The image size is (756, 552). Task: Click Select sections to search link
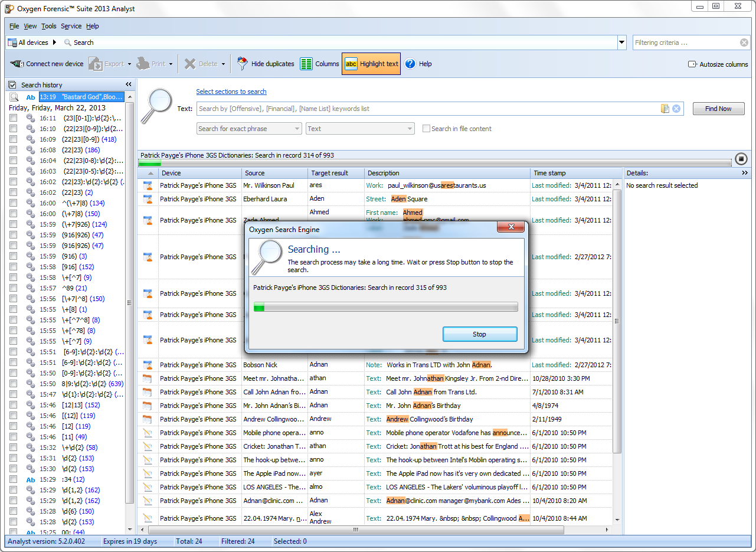tap(231, 92)
